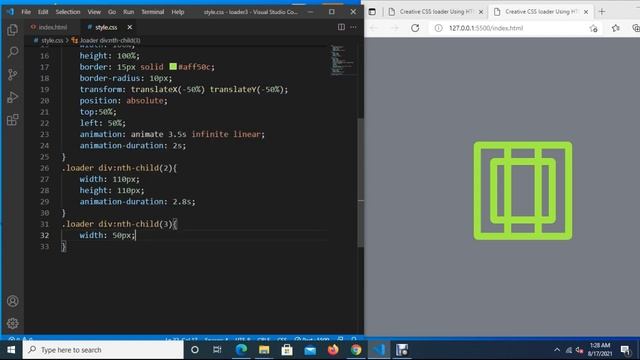Add this page to favorites
This screenshot has width=640, height=360.
click(x=593, y=28)
